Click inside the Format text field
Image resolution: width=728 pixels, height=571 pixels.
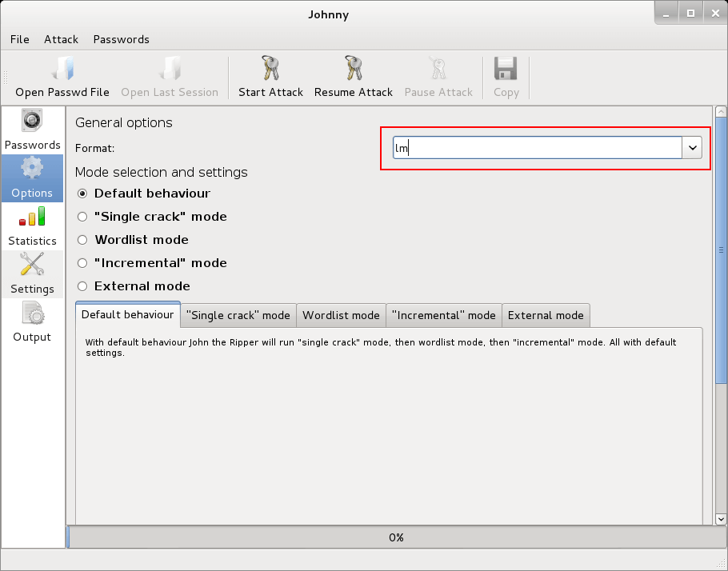pyautogui.click(x=536, y=148)
